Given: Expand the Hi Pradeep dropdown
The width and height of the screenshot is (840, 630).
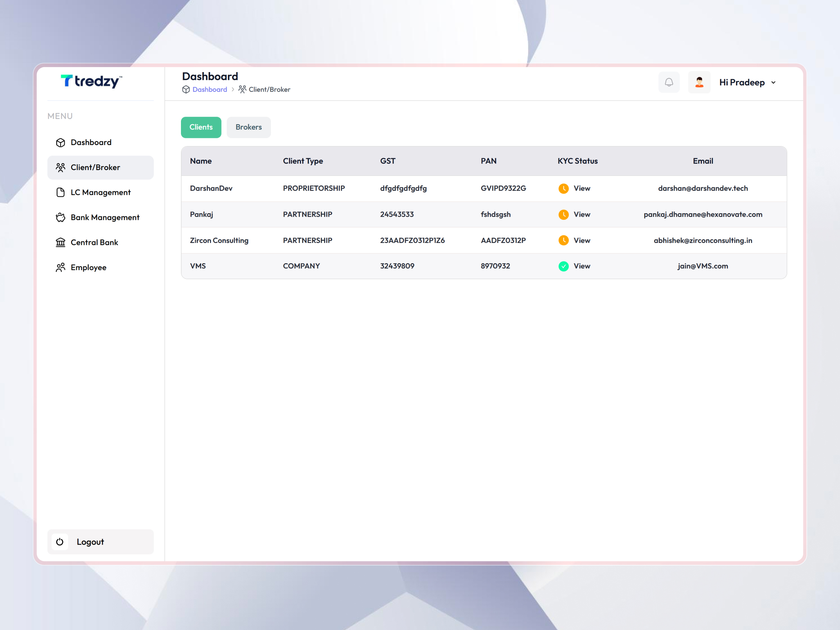Looking at the screenshot, I should click(747, 82).
